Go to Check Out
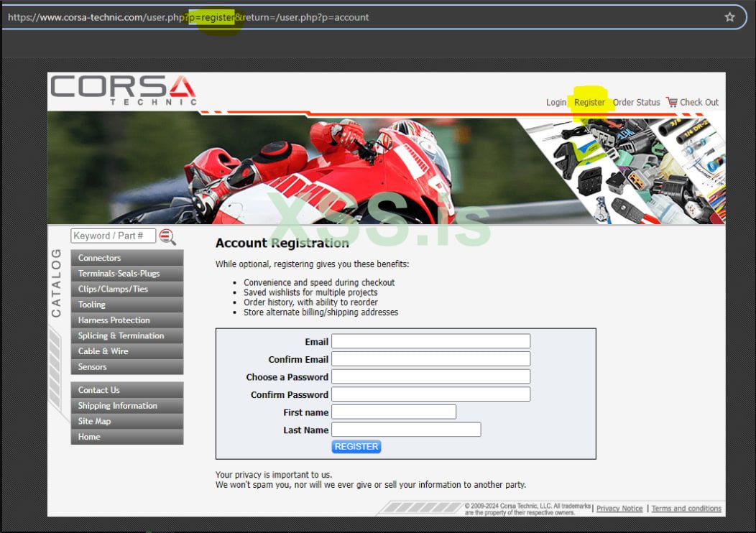Viewport: 756px width, 533px height. 699,102
